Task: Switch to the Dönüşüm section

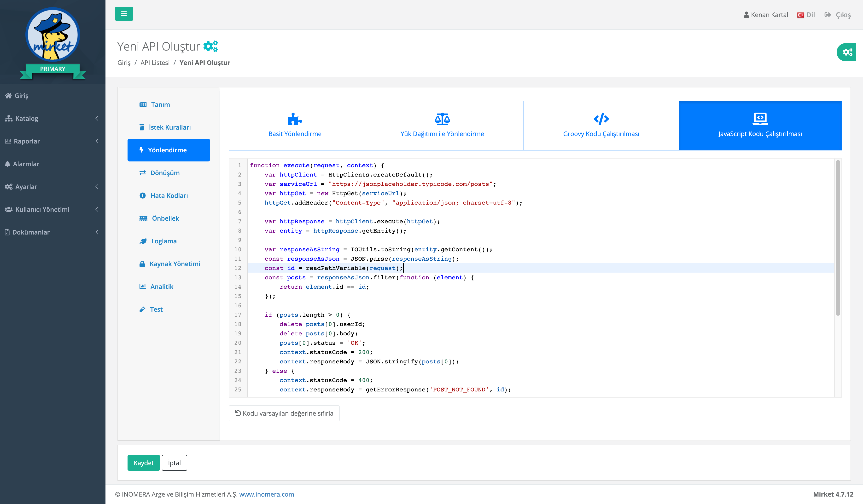Action: (169, 173)
